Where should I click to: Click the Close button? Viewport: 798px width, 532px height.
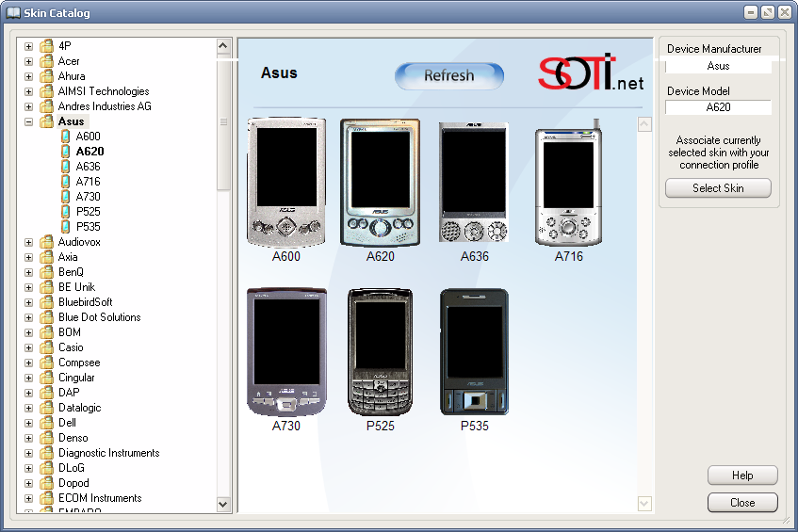click(x=742, y=503)
